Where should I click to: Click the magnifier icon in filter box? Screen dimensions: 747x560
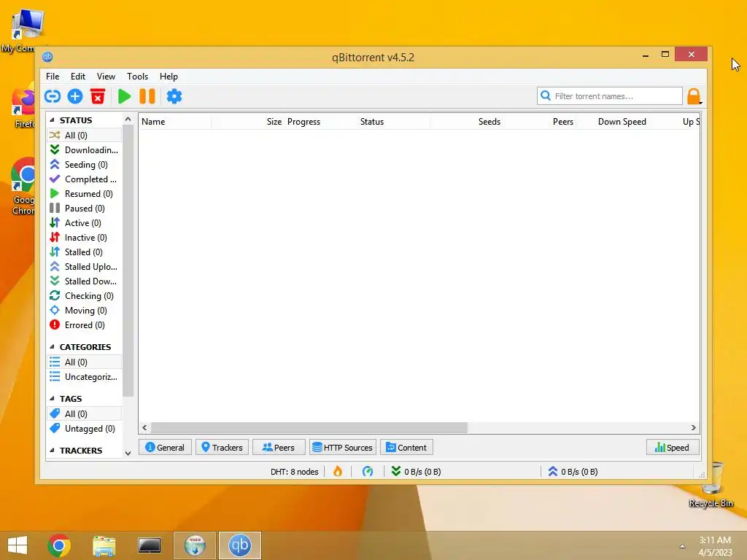(x=546, y=96)
